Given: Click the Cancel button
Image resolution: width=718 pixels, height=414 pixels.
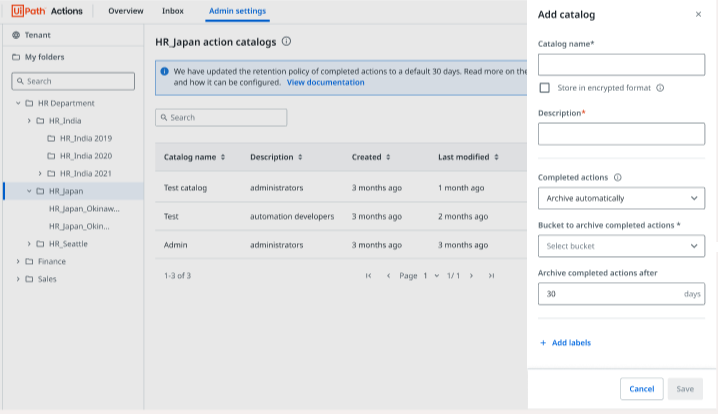Looking at the screenshot, I should 642,389.
